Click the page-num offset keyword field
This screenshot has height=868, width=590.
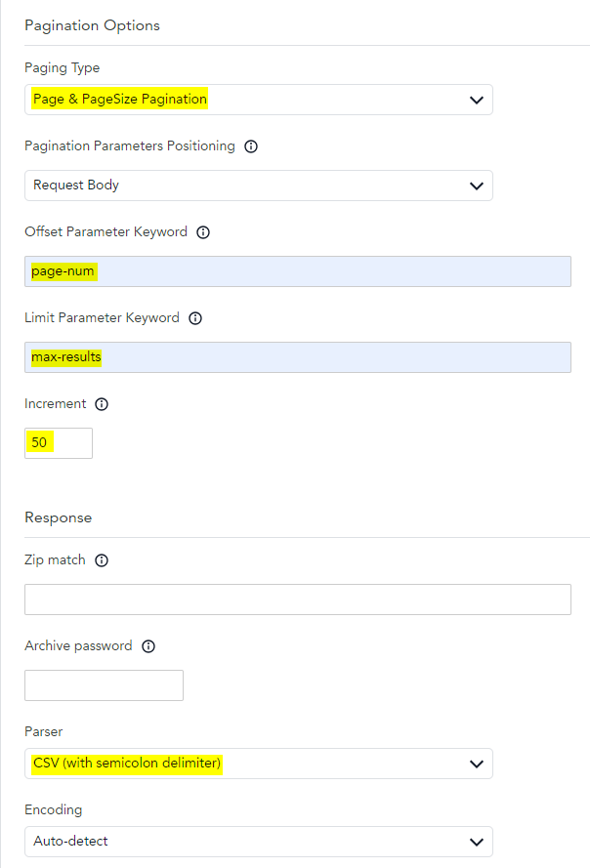(x=297, y=271)
